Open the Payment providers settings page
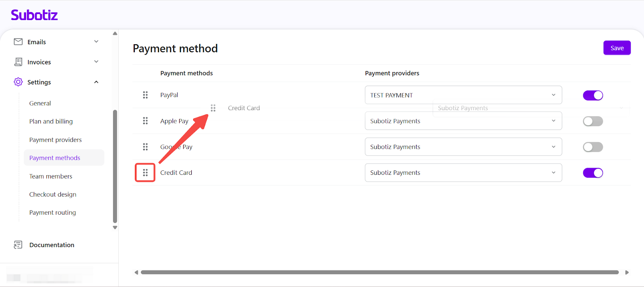 tap(55, 140)
